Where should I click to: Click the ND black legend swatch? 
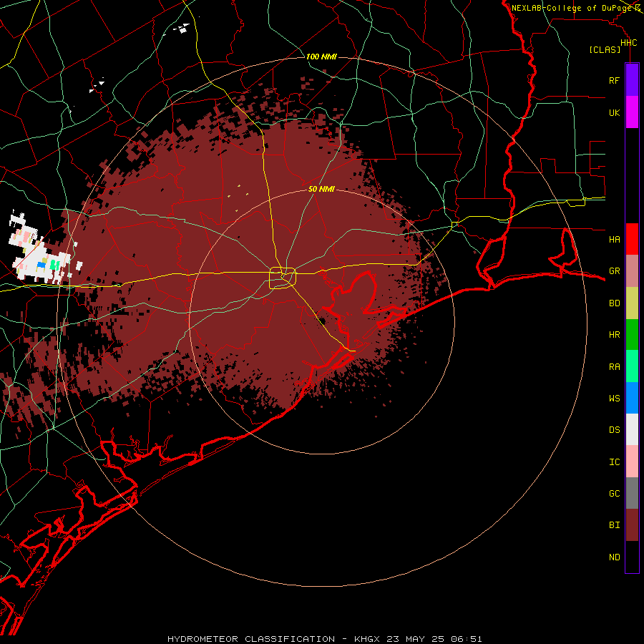click(632, 557)
